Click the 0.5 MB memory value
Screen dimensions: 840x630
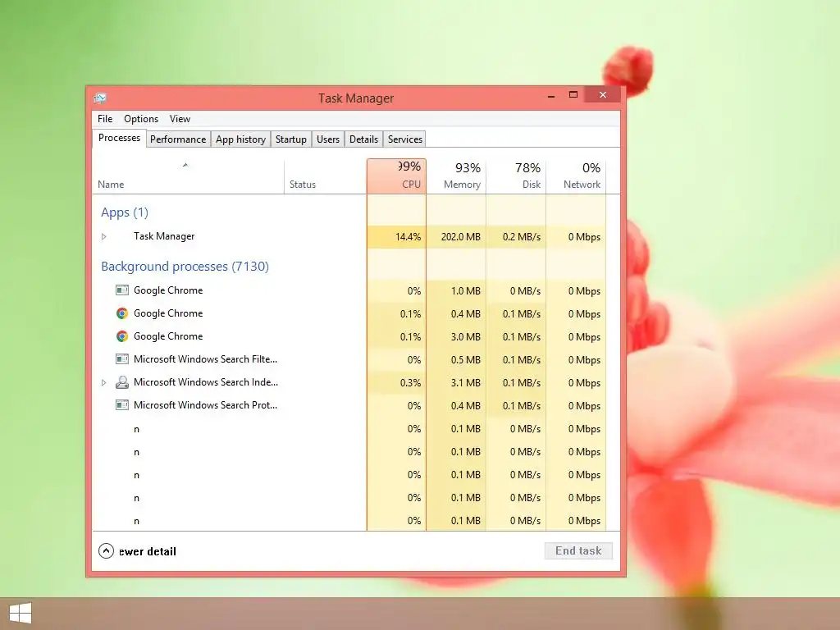(466, 360)
